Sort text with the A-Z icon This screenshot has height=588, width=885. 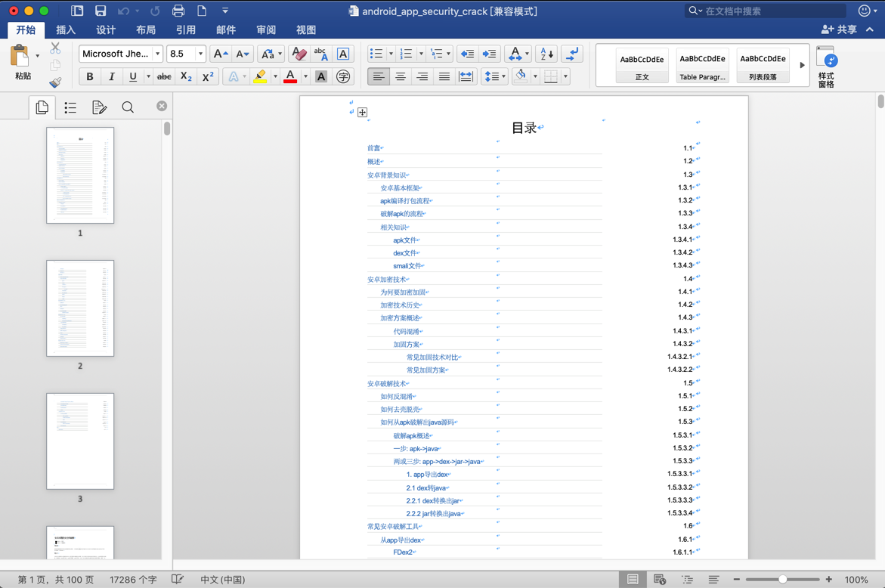pyautogui.click(x=546, y=54)
